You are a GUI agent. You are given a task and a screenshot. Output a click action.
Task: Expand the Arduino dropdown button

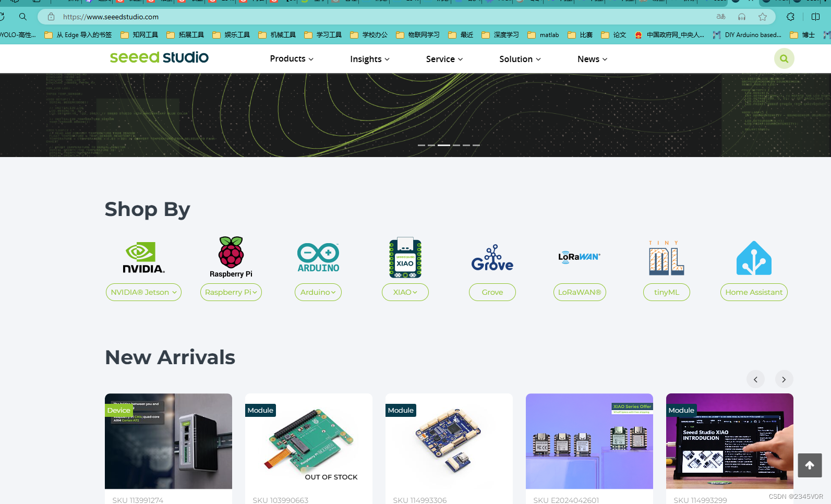[x=318, y=292]
